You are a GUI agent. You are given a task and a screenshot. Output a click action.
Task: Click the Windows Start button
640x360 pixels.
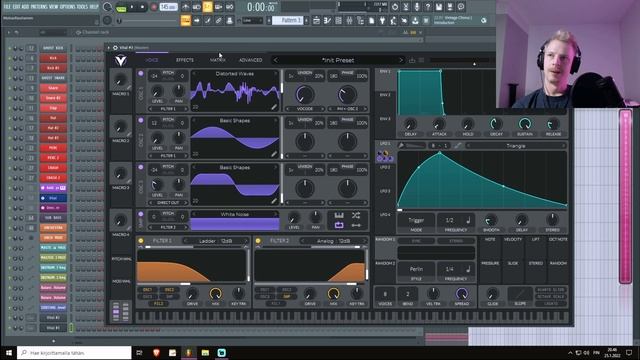[x=9, y=353]
